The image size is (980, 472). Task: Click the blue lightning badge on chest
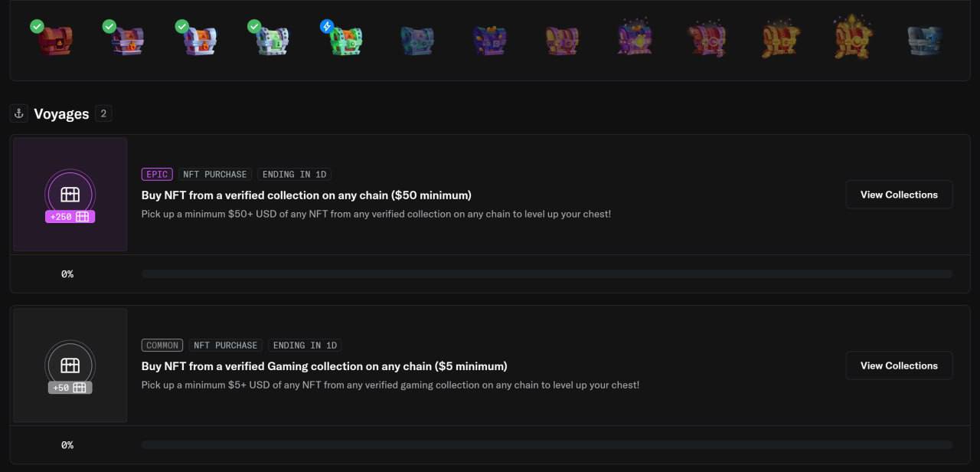tap(326, 27)
